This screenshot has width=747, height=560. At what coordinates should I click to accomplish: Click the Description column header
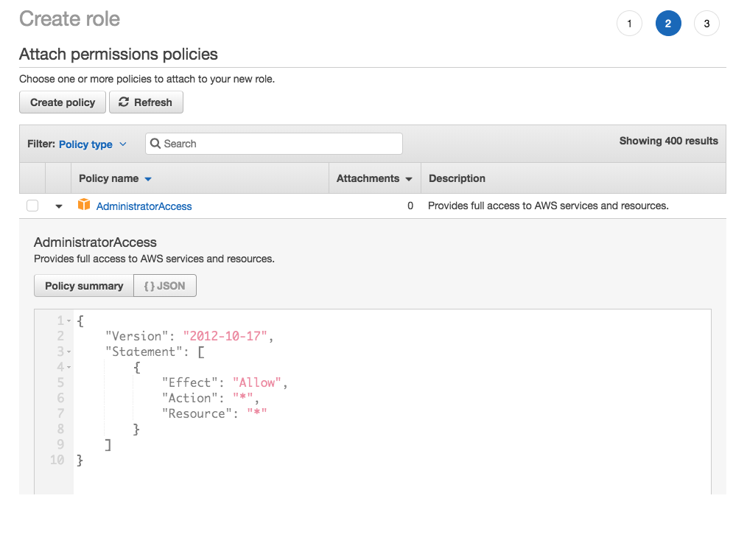(457, 178)
